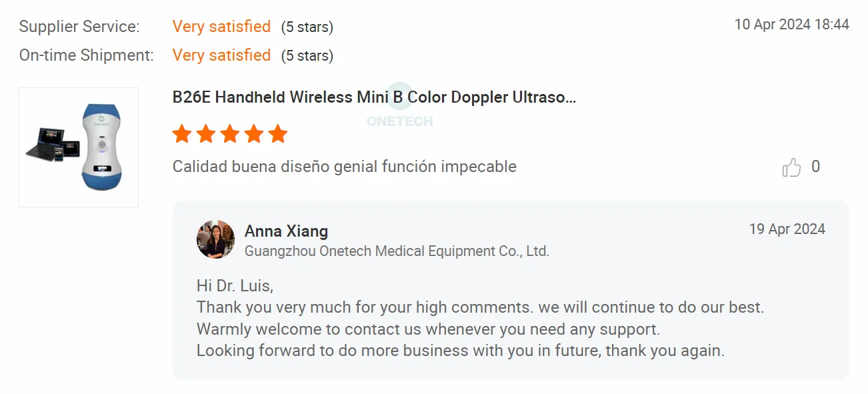Click the fifth orange rating star
The height and width of the screenshot is (394, 868).
(x=278, y=134)
